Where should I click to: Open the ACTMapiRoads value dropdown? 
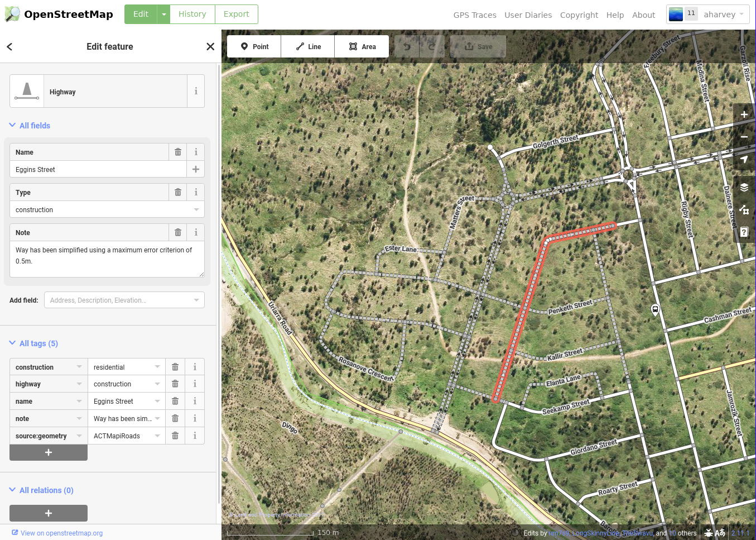click(157, 436)
